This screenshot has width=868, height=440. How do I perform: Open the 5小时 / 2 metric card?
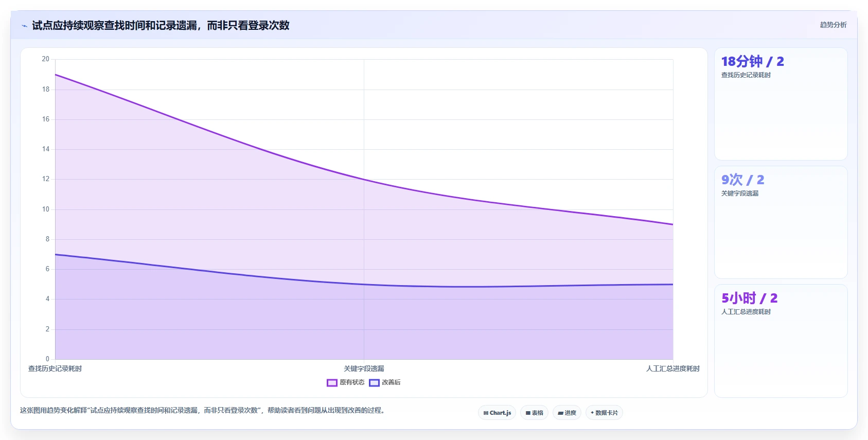point(781,341)
